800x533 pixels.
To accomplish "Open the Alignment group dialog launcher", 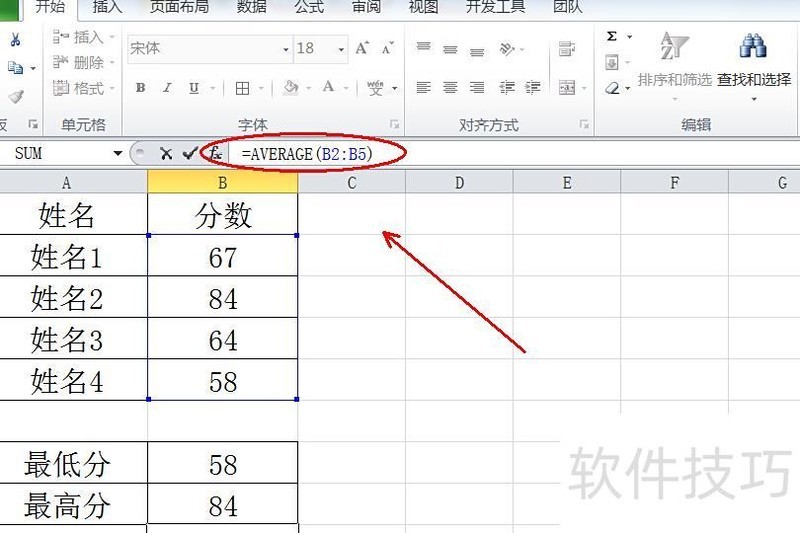I will [x=584, y=124].
